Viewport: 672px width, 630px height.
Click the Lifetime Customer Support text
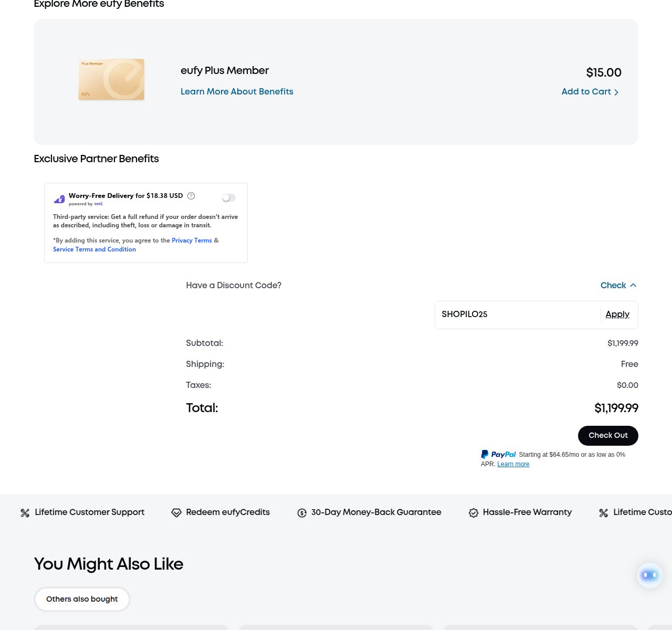coord(90,512)
